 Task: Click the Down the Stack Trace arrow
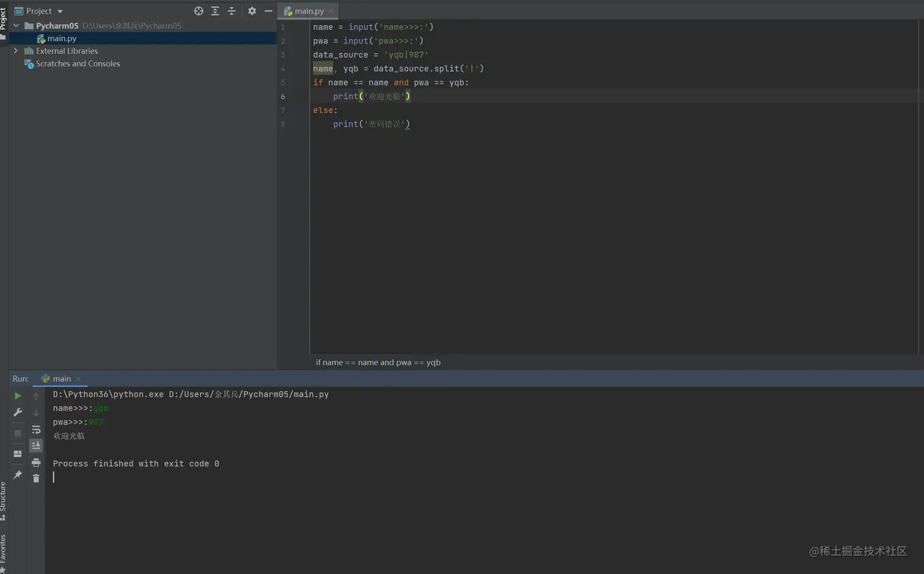[x=36, y=413]
